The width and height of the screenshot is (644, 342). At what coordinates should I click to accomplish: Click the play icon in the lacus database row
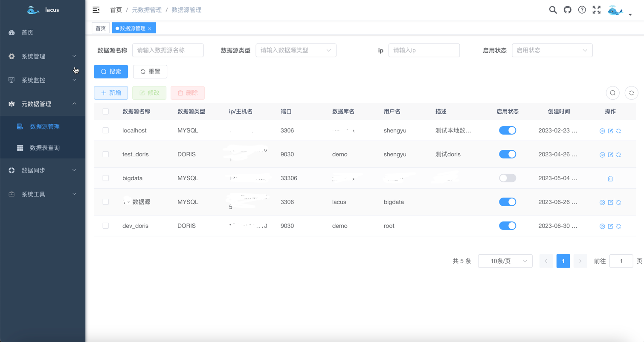[x=602, y=202]
